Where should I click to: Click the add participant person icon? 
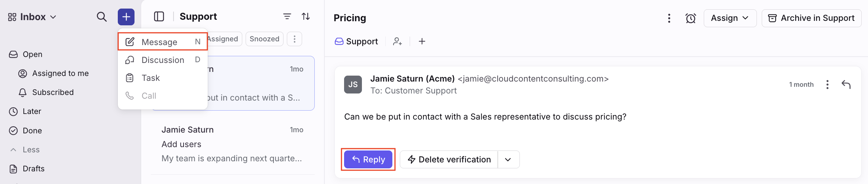click(398, 41)
